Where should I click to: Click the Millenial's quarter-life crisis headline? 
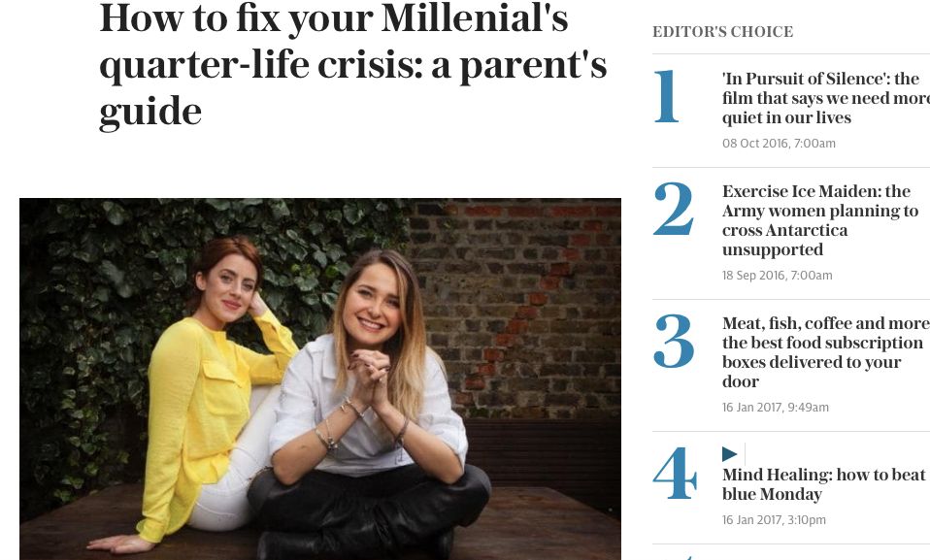[x=353, y=65]
